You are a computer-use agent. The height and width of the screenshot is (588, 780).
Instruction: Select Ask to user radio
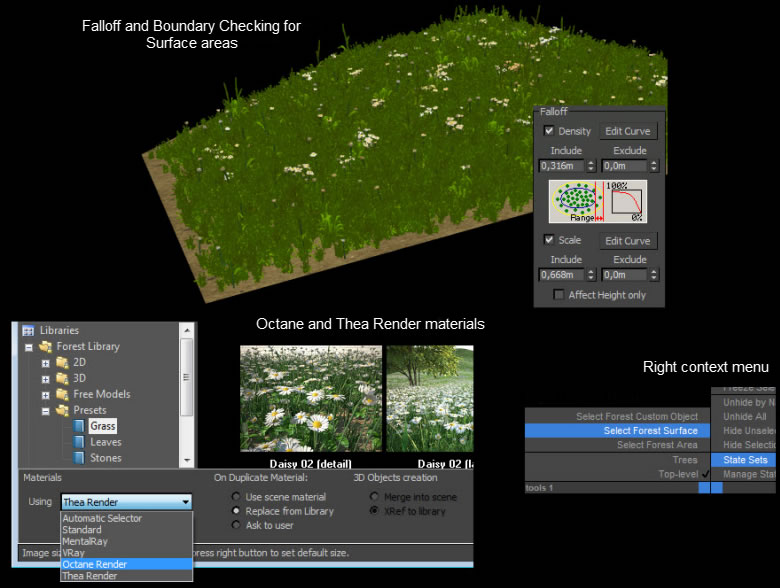236,525
